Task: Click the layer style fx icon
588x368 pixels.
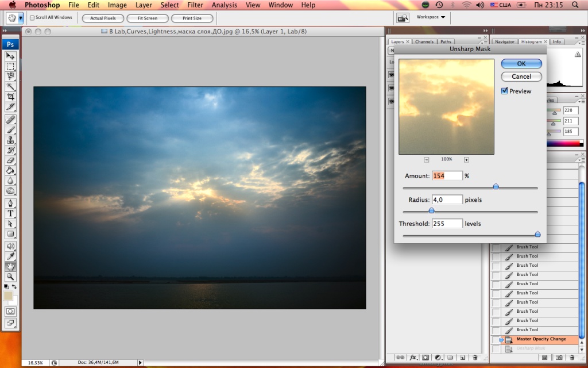Action: pyautogui.click(x=412, y=358)
